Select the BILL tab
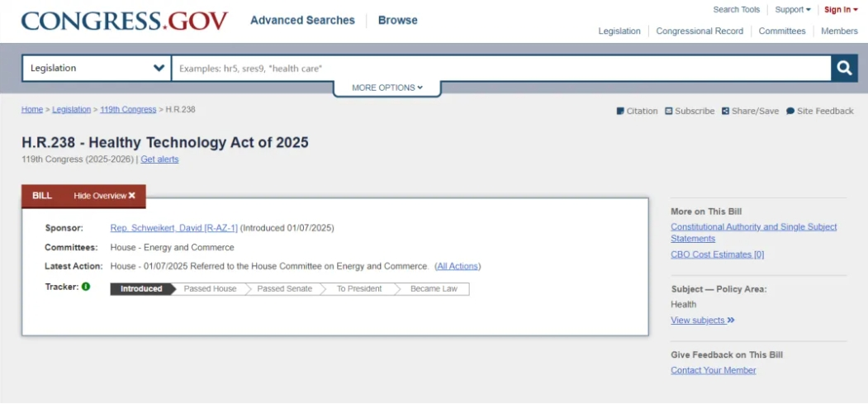This screenshot has width=868, height=404. click(x=42, y=196)
